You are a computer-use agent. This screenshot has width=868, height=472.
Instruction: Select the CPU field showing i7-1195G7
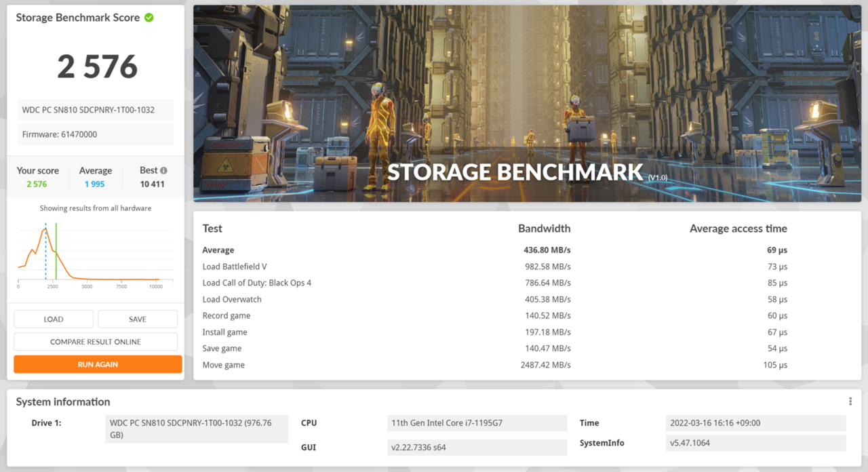point(477,422)
